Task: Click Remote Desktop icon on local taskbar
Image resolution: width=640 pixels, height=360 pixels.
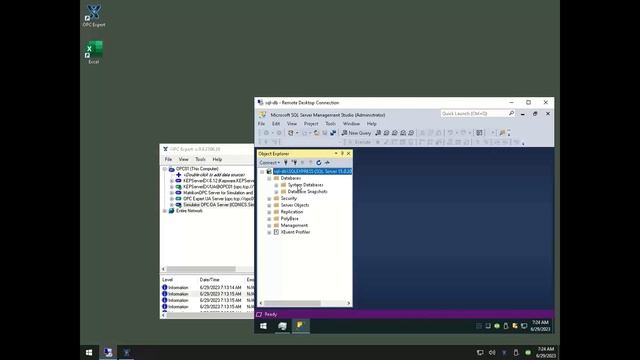Action: [x=108, y=353]
